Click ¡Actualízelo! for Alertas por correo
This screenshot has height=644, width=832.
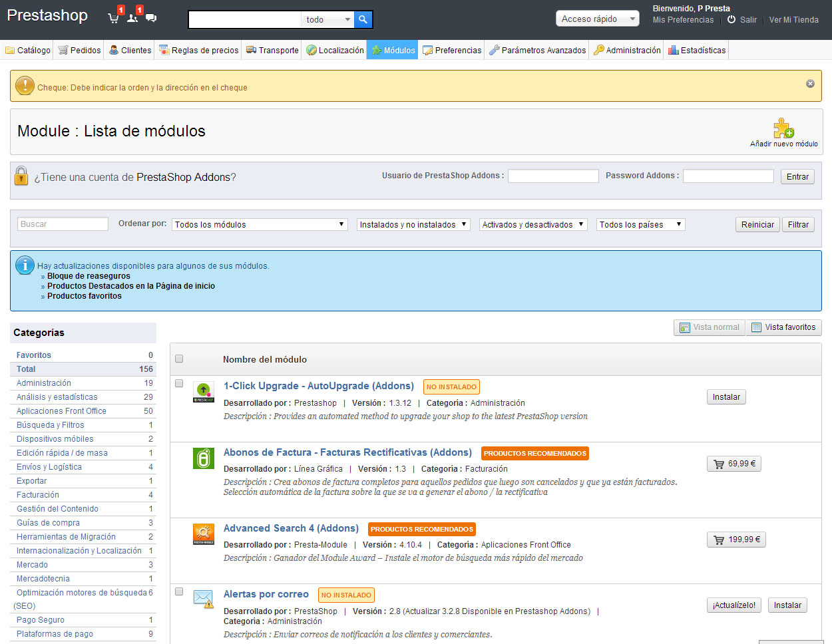click(733, 605)
